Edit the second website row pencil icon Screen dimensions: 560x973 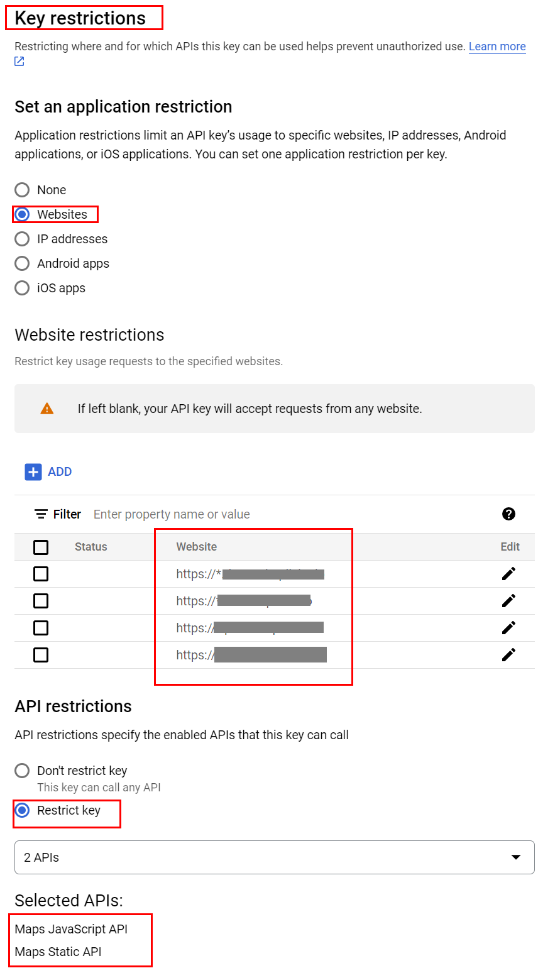pos(509,601)
